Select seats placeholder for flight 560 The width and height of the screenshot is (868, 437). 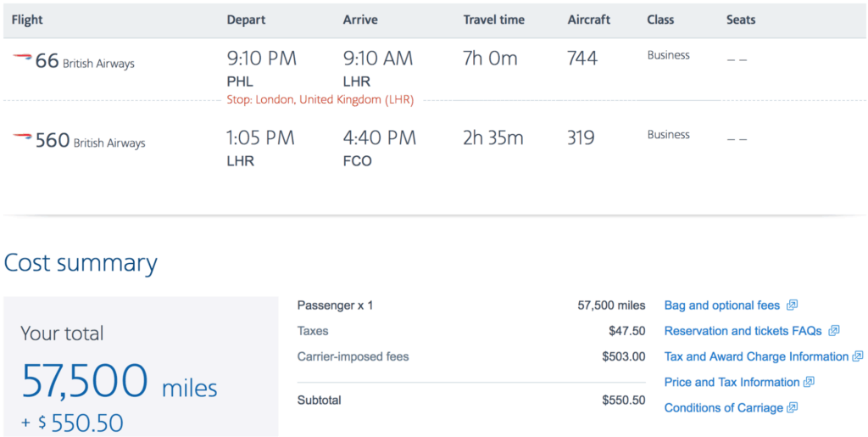tap(737, 138)
